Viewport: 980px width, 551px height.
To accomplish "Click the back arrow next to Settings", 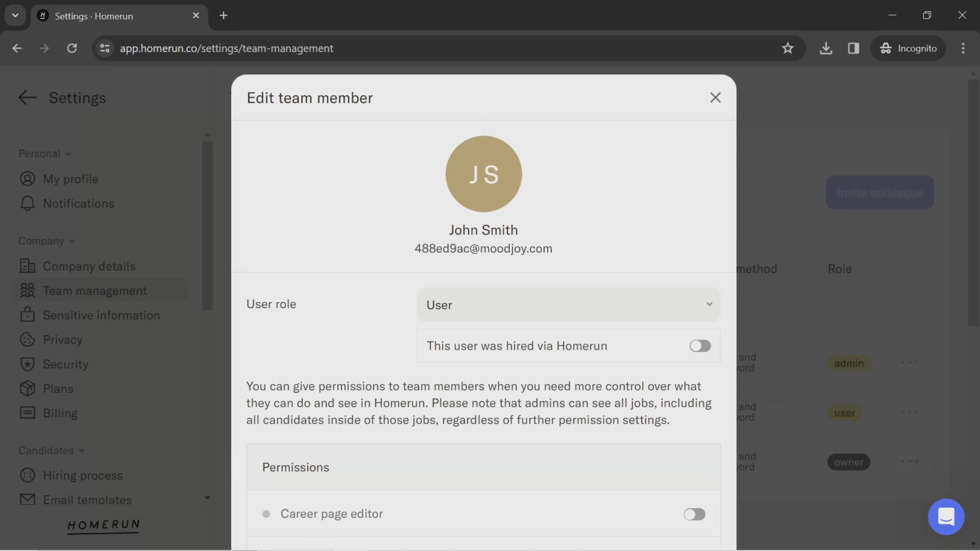I will click(27, 98).
